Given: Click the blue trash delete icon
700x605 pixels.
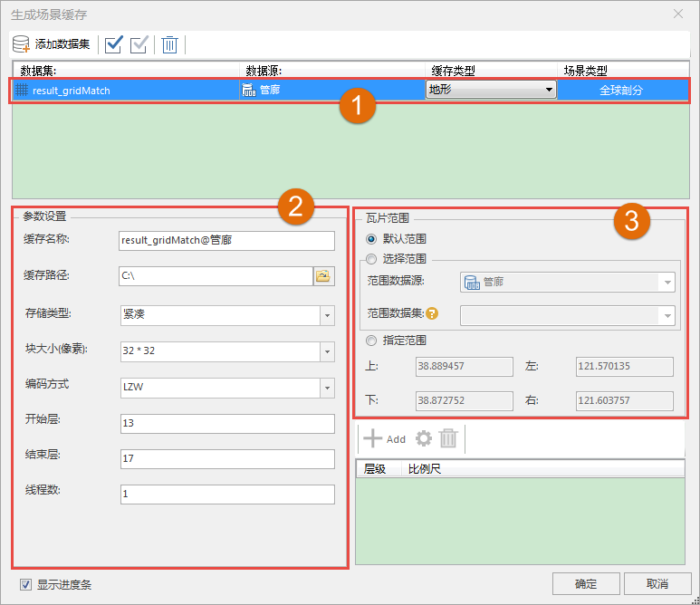Looking at the screenshot, I should 169,44.
